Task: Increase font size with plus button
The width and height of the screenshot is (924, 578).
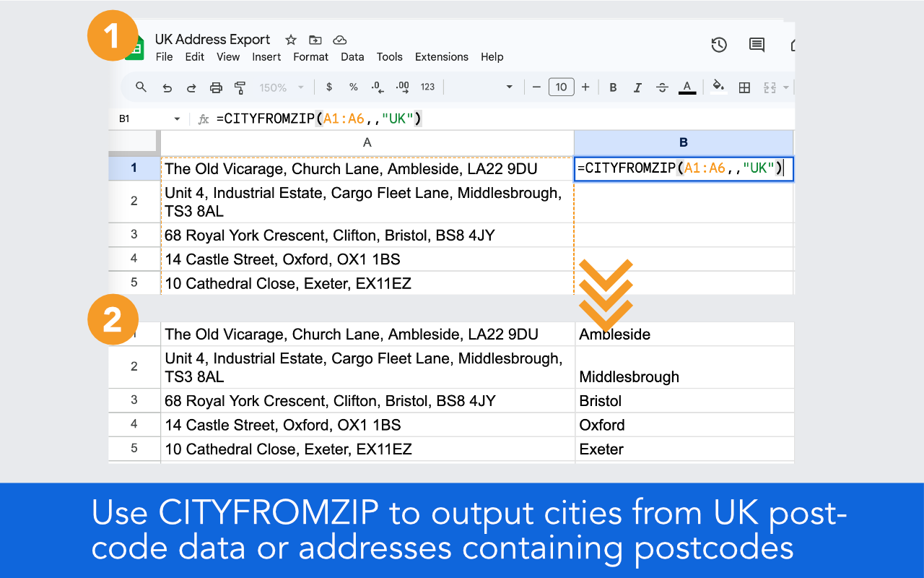Action: [x=585, y=87]
